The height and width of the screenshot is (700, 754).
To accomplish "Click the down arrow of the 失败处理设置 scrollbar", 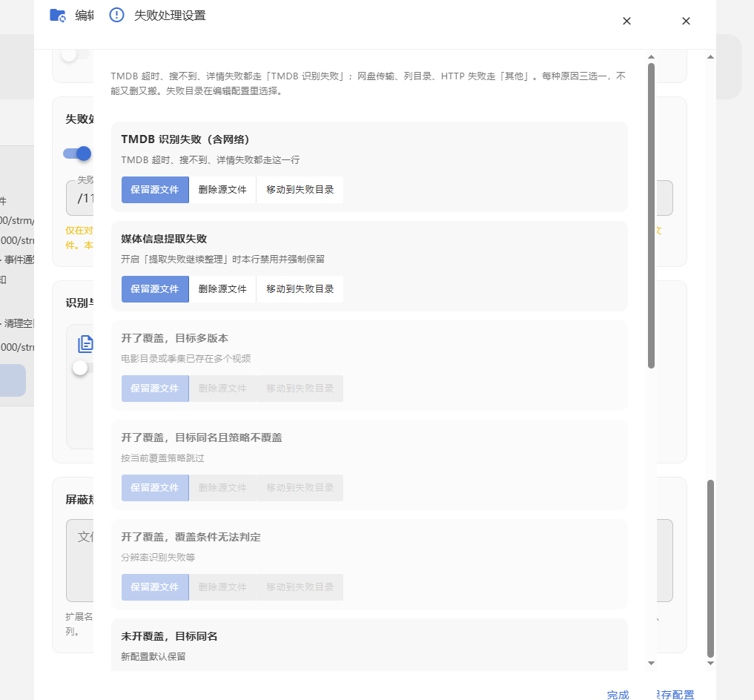I will 651,663.
